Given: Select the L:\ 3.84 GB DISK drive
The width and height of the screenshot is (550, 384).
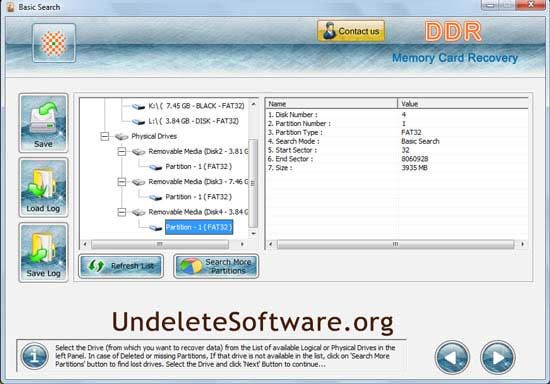Looking at the screenshot, I should [193, 121].
